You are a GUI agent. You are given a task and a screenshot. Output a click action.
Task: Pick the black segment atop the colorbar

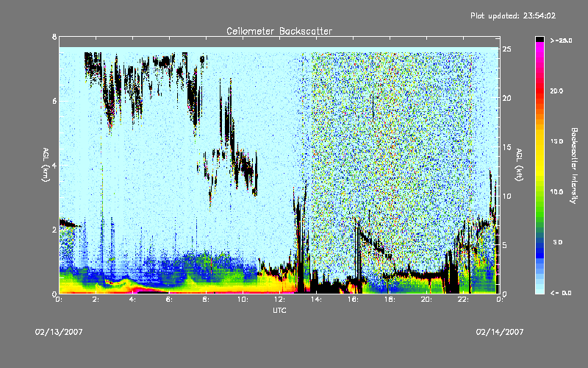(x=539, y=39)
